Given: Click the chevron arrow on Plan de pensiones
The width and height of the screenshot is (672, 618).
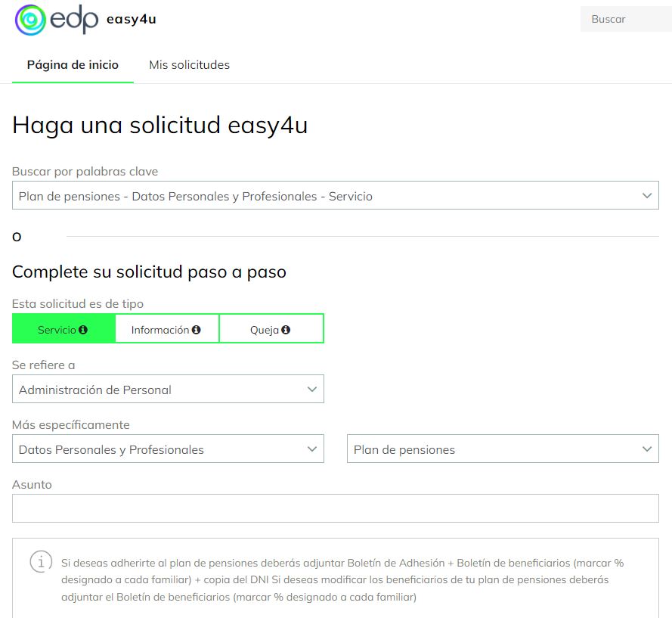Looking at the screenshot, I should point(646,449).
